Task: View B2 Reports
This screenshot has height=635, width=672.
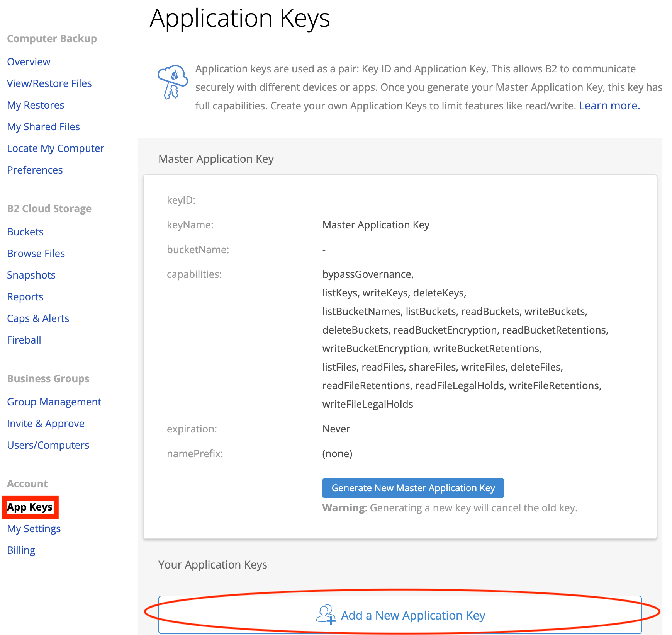Action: click(25, 297)
